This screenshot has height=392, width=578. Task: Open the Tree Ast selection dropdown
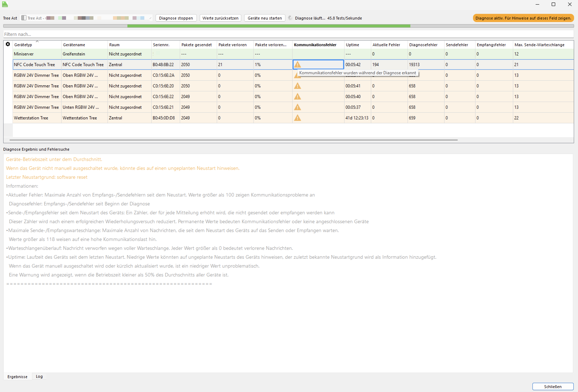[86, 18]
